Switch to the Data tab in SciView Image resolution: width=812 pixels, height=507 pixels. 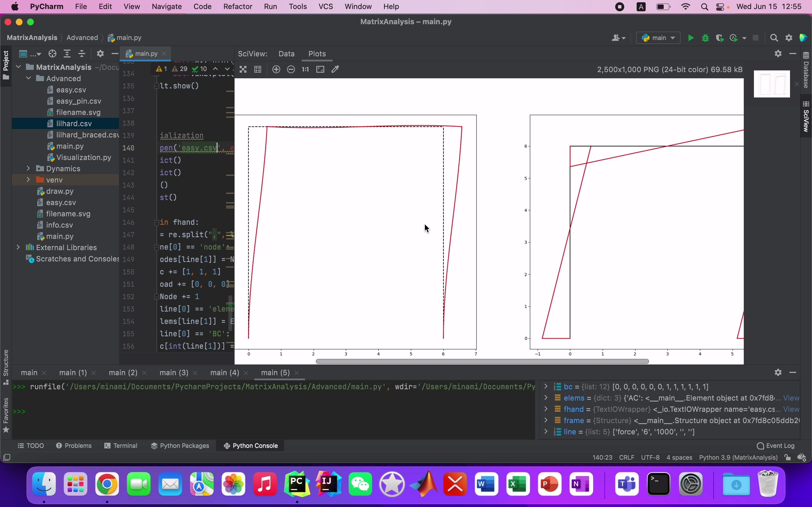click(286, 54)
